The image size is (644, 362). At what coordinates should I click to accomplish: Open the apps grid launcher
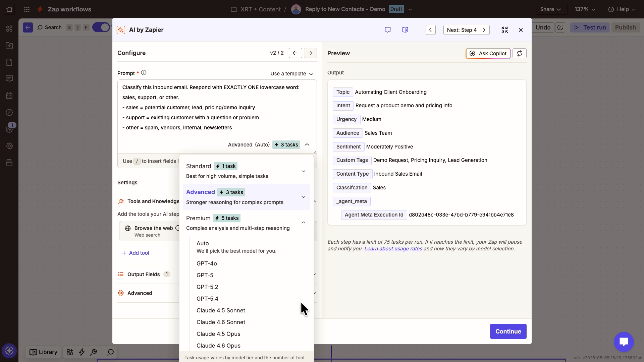point(27,9)
